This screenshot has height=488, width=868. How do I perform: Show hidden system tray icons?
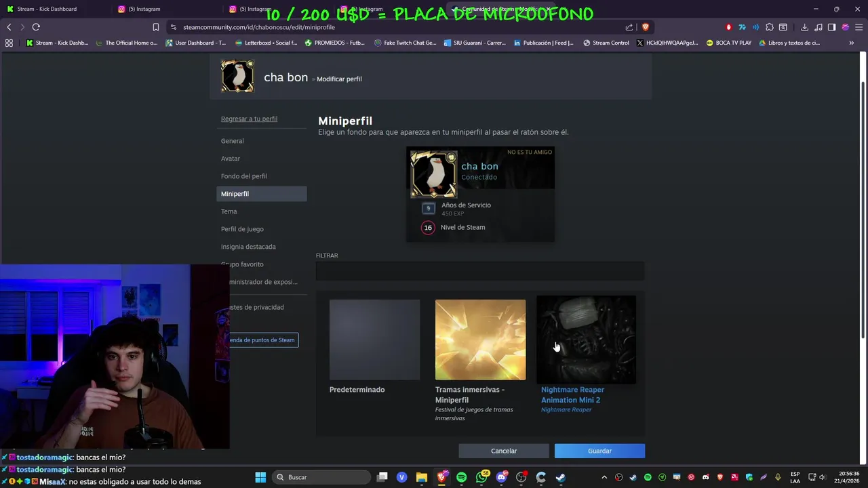(x=604, y=477)
